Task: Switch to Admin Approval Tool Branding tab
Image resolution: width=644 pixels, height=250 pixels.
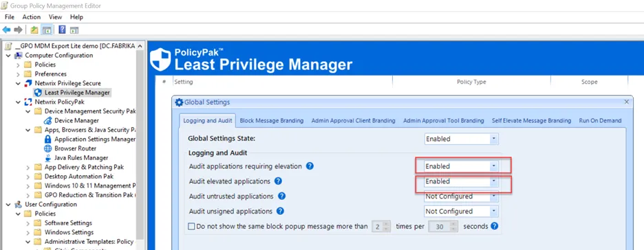Action: pyautogui.click(x=444, y=120)
